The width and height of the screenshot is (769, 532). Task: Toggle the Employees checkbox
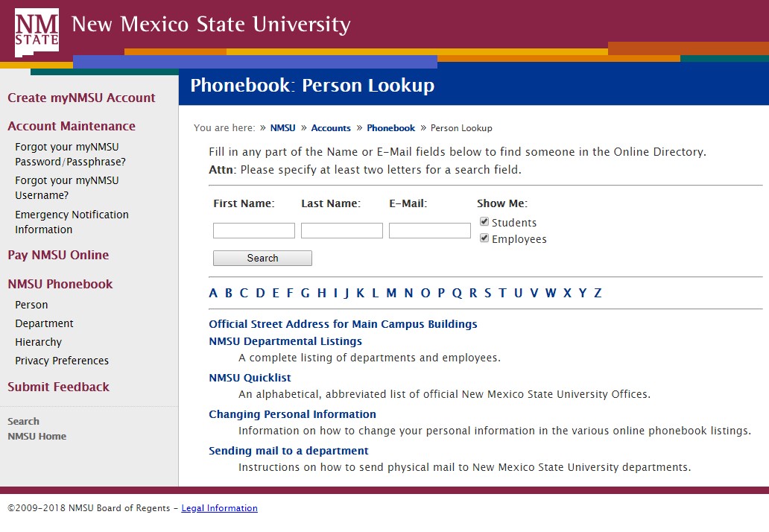484,238
